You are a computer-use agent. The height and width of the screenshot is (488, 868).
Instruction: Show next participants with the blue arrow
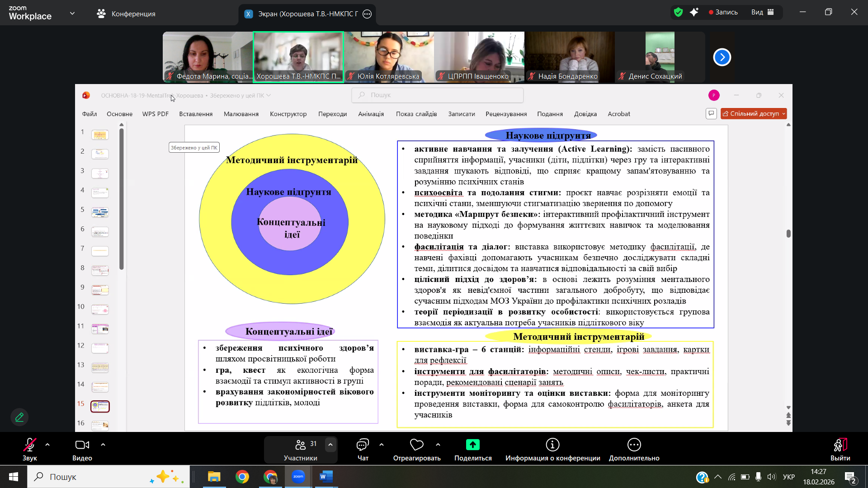[722, 57]
